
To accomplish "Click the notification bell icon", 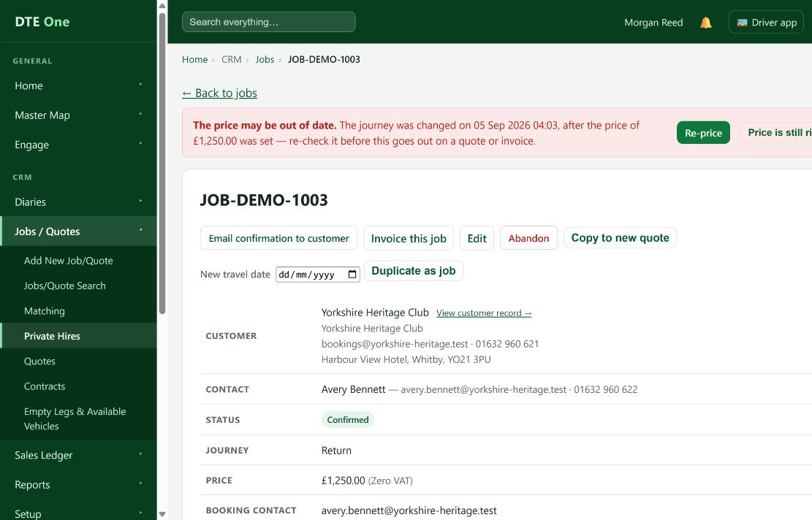I will [x=705, y=23].
